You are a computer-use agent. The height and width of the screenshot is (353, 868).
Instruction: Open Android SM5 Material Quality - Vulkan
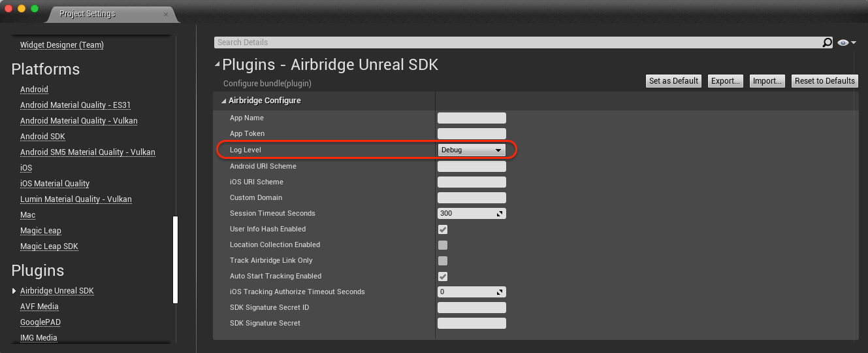[x=88, y=152]
